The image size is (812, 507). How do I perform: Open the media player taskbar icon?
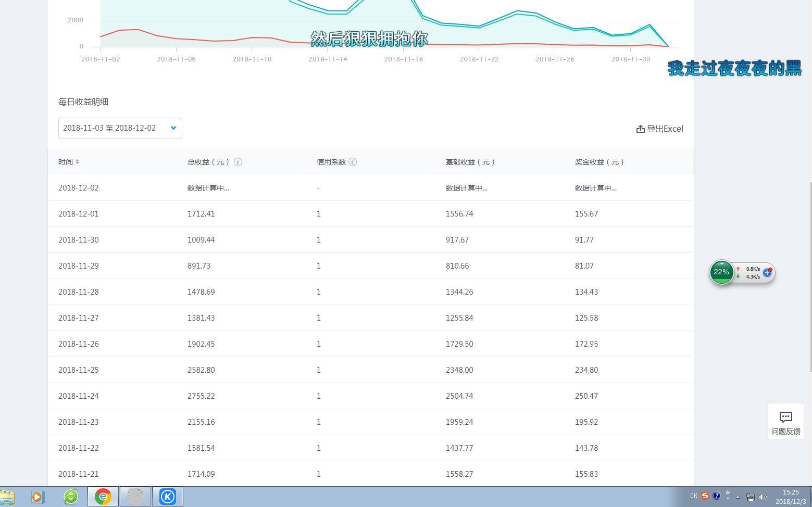tap(38, 497)
